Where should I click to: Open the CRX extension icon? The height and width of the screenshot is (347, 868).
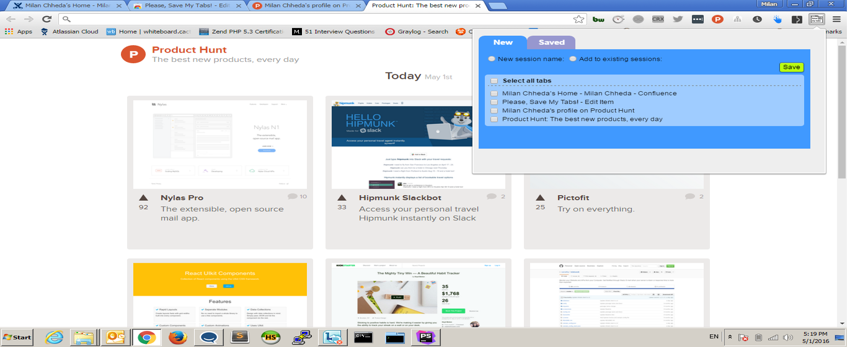(x=658, y=19)
